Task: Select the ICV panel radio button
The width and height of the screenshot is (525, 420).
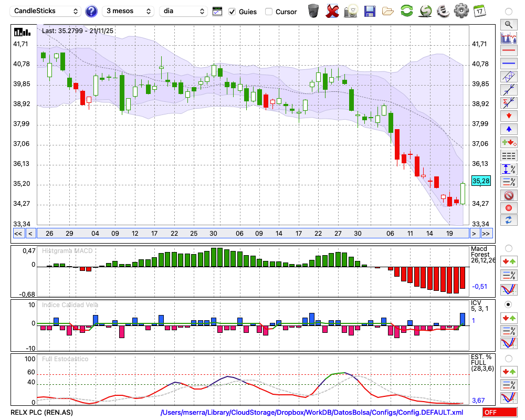Action: click(x=509, y=305)
